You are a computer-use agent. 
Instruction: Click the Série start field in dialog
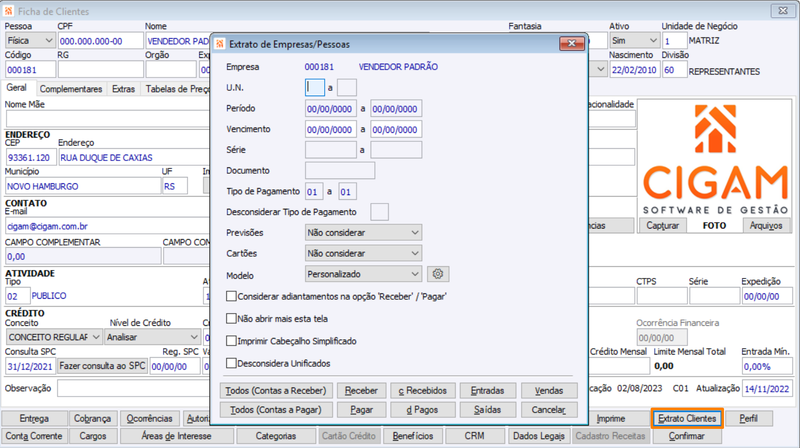click(330, 150)
